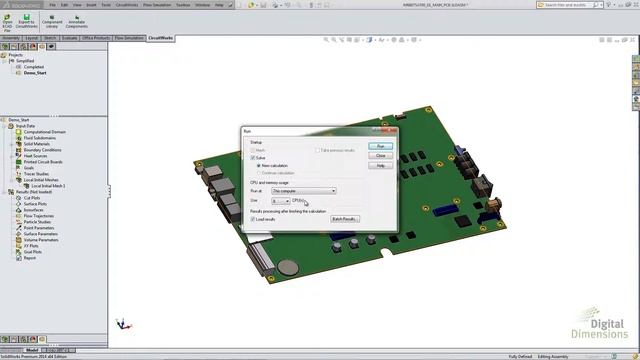640x360 pixels.
Task: Expand the Solid Materials node
Action: click(11, 144)
